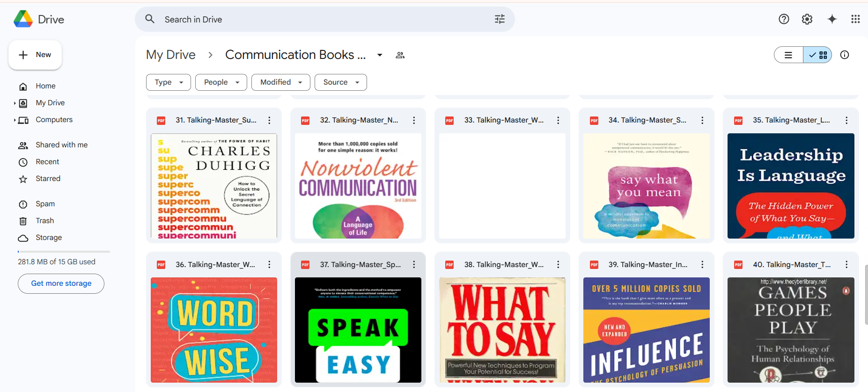Click My Drive breadcrumb link
Image resolution: width=868 pixels, height=392 pixels.
(x=171, y=55)
